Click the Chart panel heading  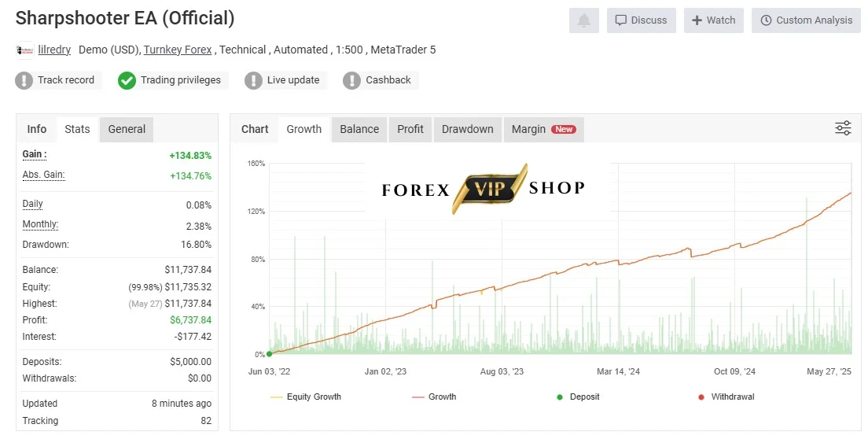tap(255, 129)
